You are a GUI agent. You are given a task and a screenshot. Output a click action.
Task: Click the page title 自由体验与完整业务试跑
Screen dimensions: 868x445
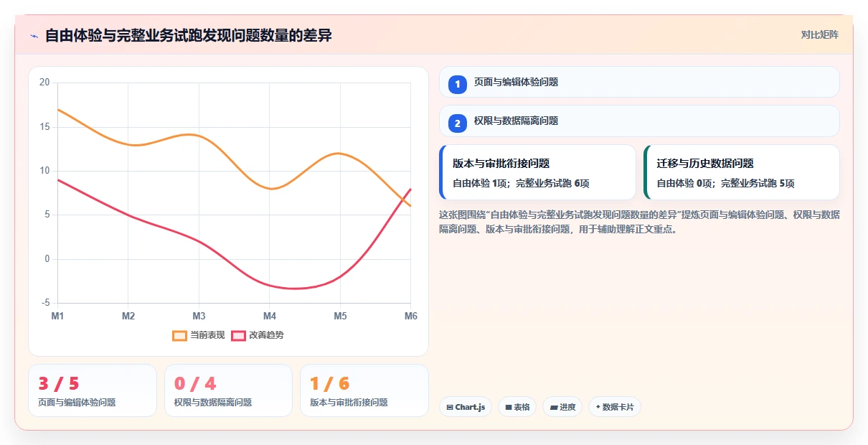[x=188, y=36]
